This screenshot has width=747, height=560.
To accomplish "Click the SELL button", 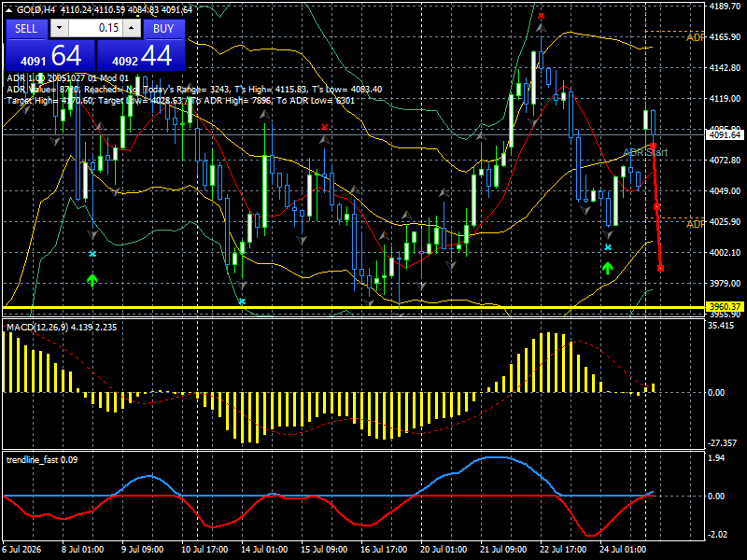I will coord(26,29).
